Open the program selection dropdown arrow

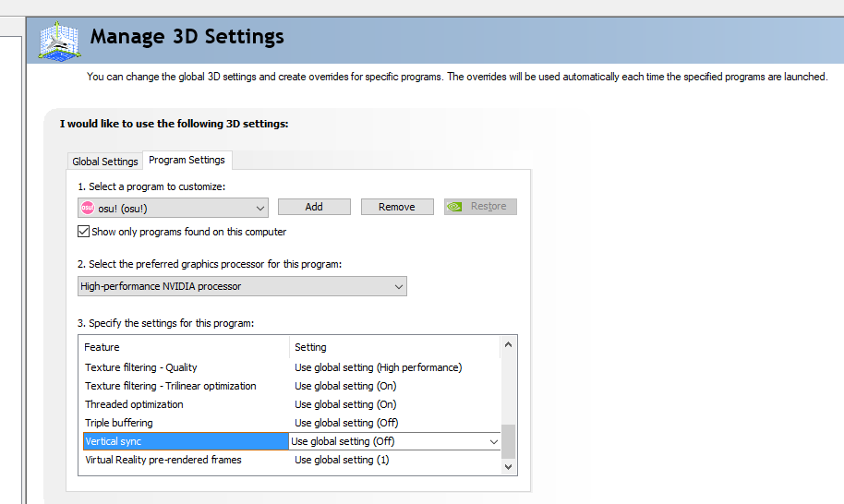(260, 209)
